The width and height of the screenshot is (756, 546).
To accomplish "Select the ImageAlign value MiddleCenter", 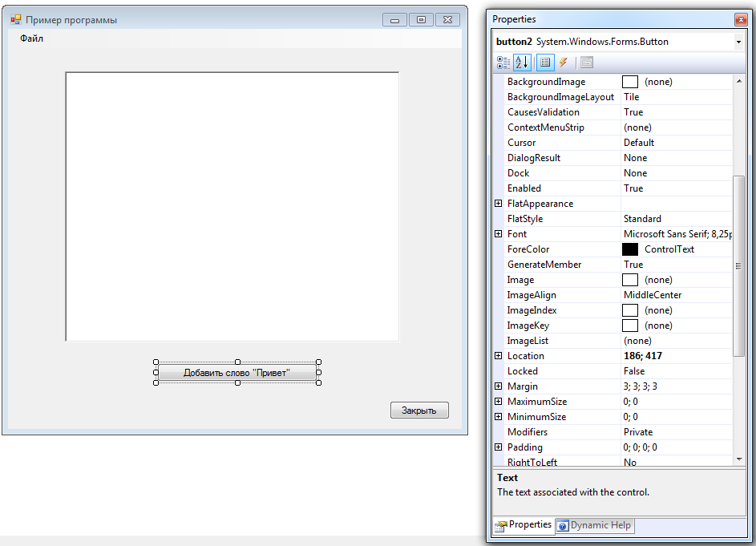I will [653, 295].
